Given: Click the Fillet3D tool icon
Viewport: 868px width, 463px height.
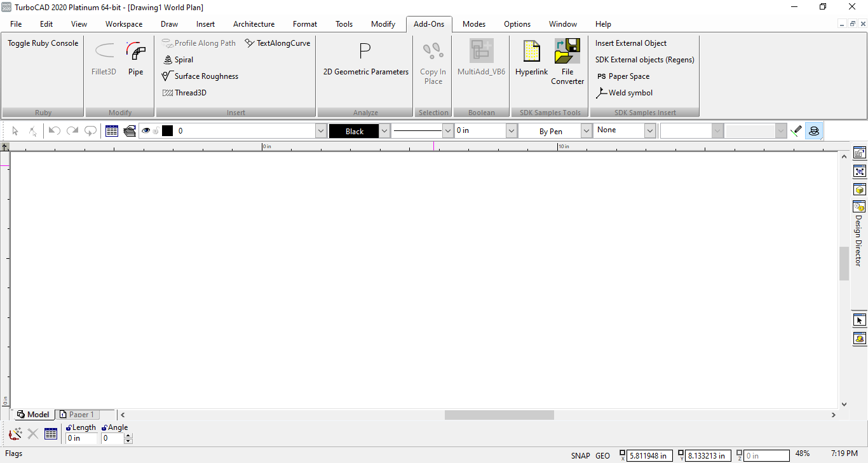Looking at the screenshot, I should pyautogui.click(x=104, y=52).
